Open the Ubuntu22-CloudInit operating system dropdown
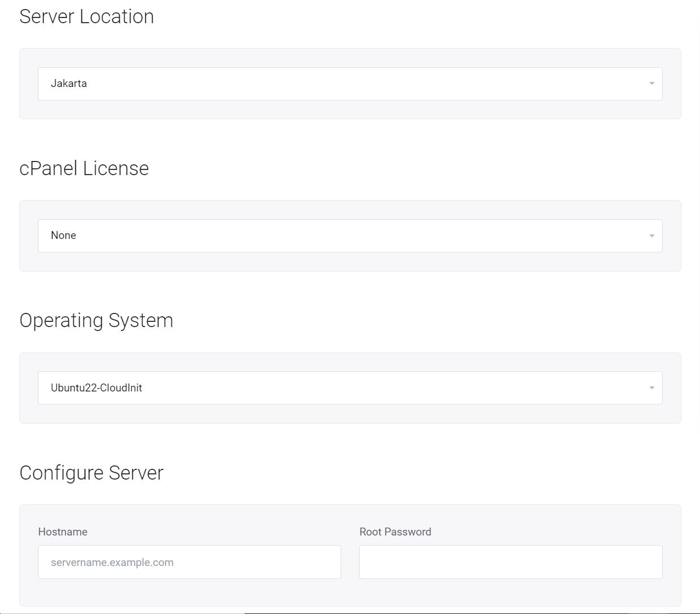 click(x=350, y=387)
